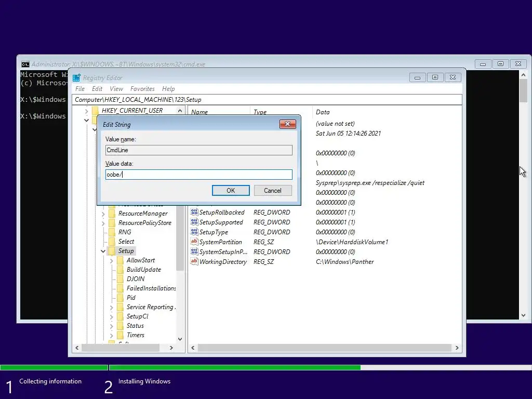This screenshot has height=399, width=532.
Task: Click the Registry Editor title bar icon
Action: click(x=77, y=78)
